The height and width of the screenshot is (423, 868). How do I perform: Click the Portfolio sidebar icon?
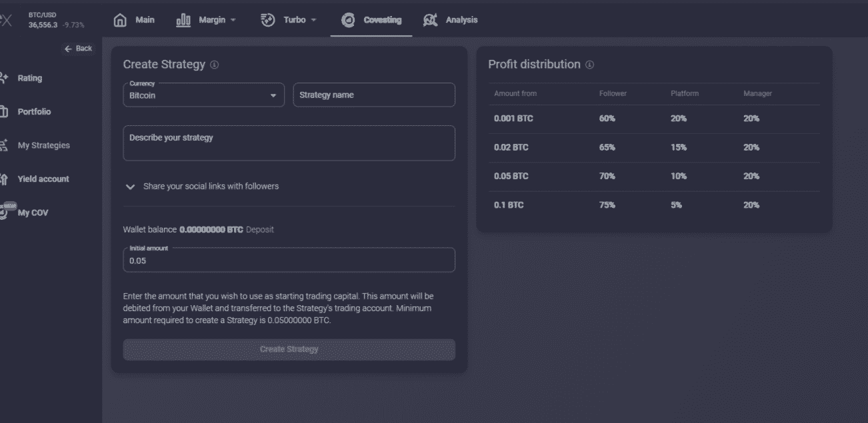coord(4,112)
